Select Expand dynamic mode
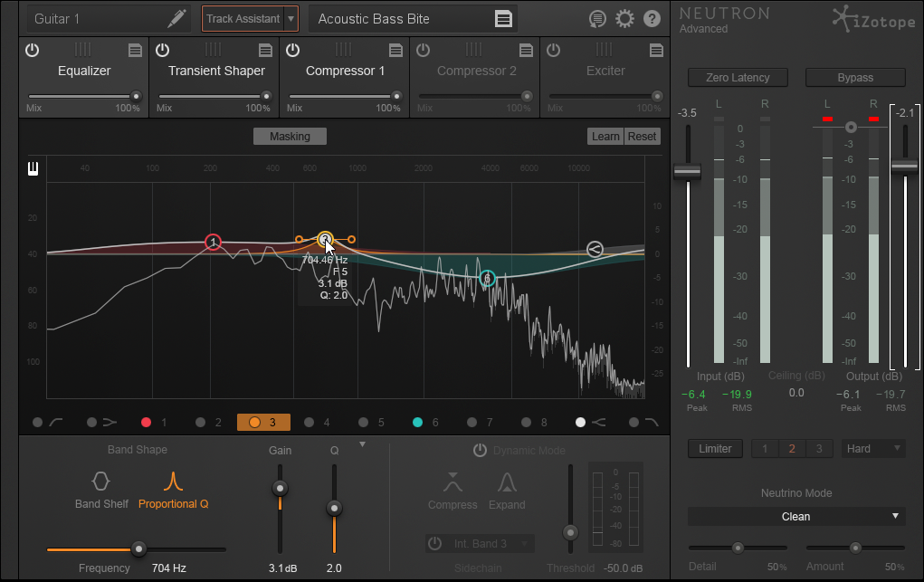 click(507, 491)
